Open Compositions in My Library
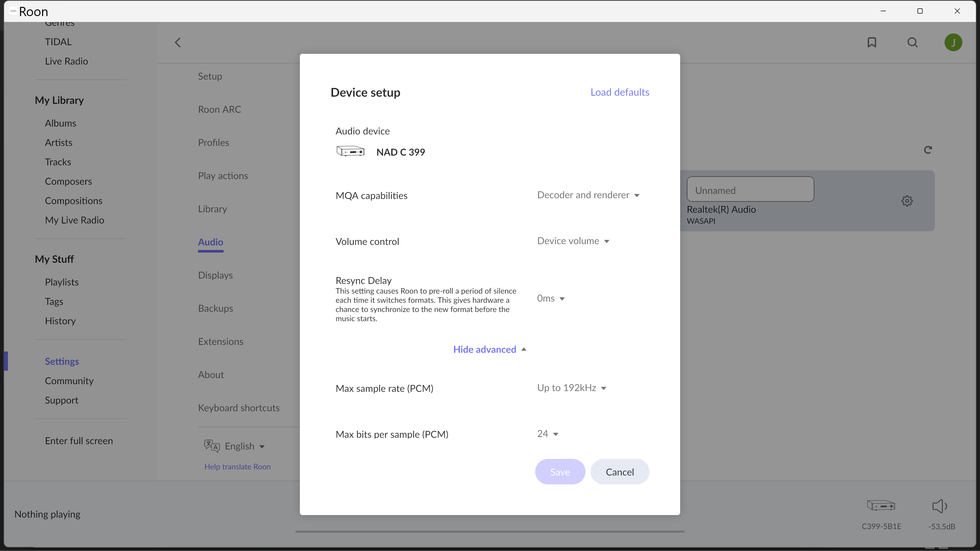Viewport: 980px width, 551px height. pos(73,201)
